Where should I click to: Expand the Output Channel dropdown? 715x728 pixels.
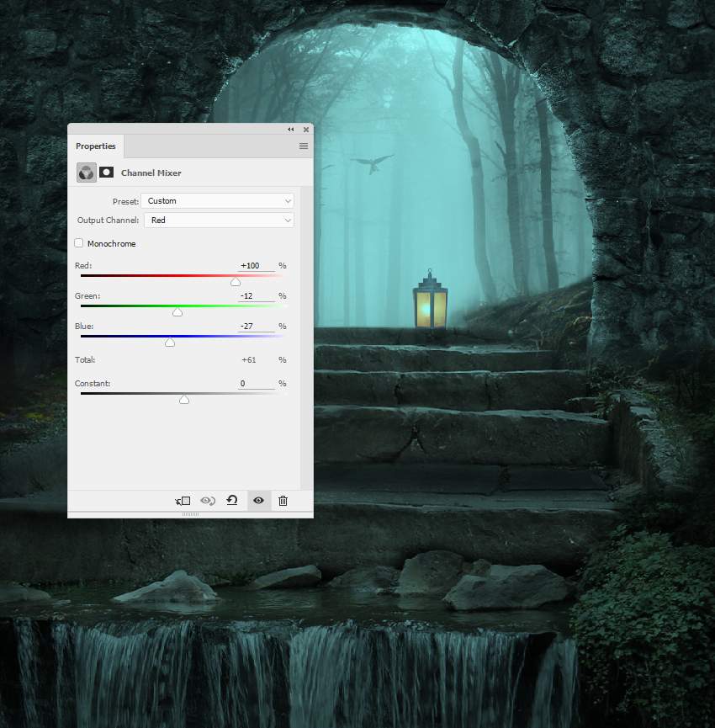219,221
